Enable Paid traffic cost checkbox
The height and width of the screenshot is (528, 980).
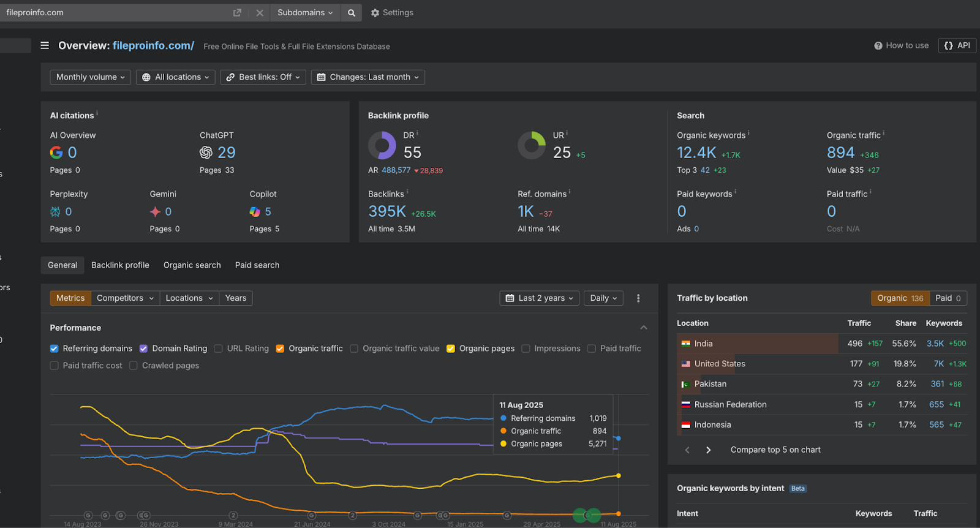coord(55,366)
